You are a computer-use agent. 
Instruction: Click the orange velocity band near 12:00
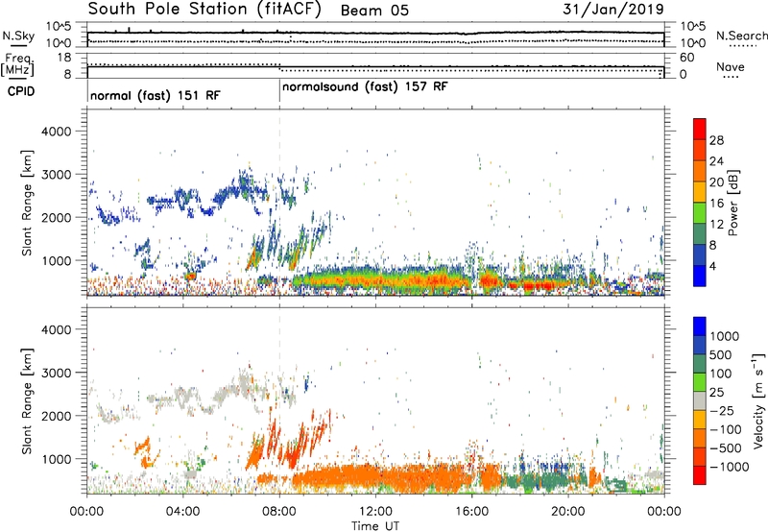click(375, 479)
